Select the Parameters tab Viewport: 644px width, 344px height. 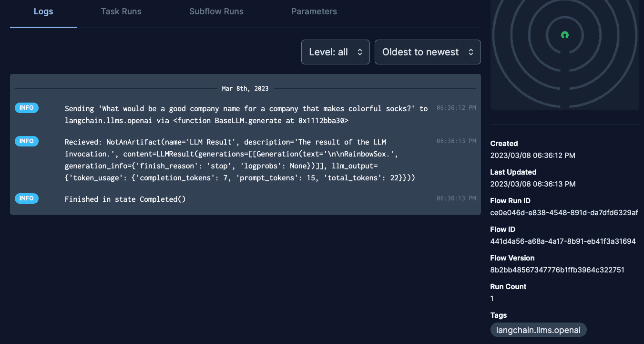(x=314, y=12)
